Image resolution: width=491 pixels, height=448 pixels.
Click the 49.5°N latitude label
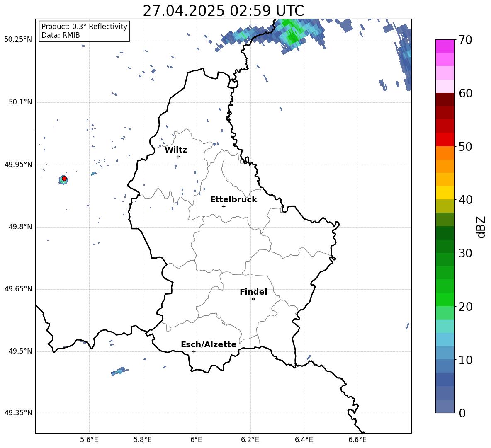pos(20,351)
